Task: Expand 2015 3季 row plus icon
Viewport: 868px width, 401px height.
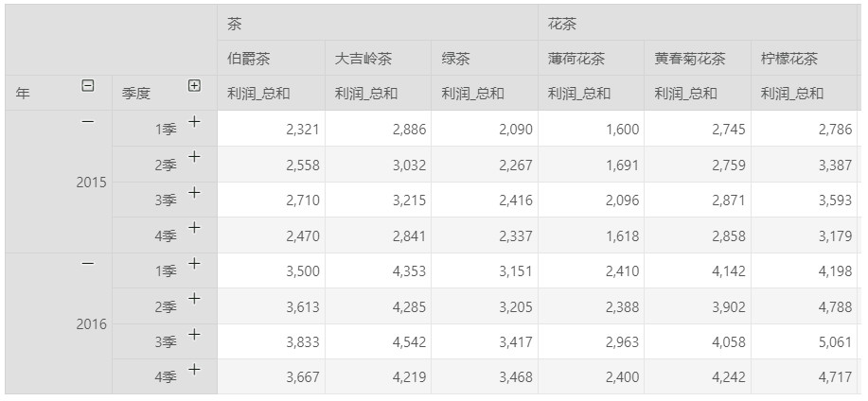Action: click(x=194, y=193)
